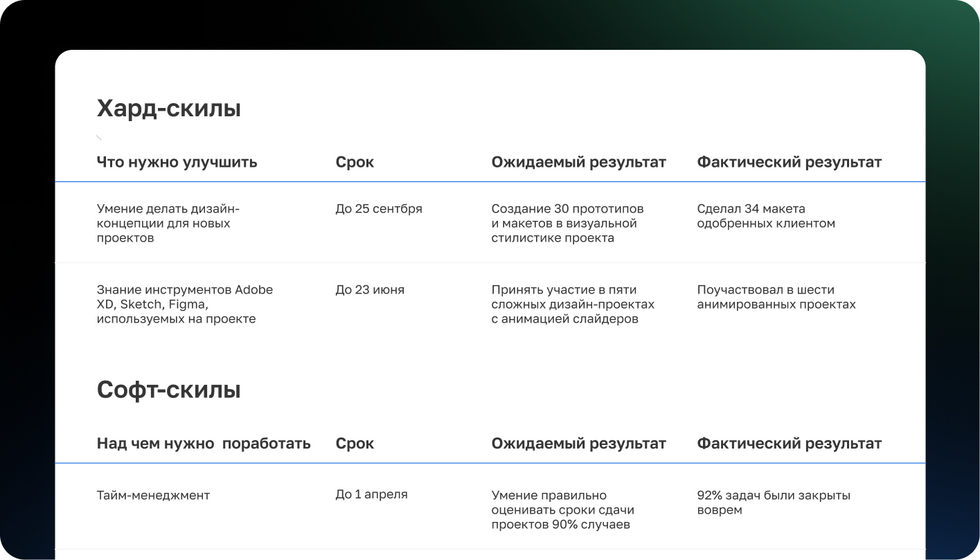This screenshot has width=980, height=560.
Task: Click "Ожидаемый результат" header under Софт-скилы
Action: [x=578, y=444]
